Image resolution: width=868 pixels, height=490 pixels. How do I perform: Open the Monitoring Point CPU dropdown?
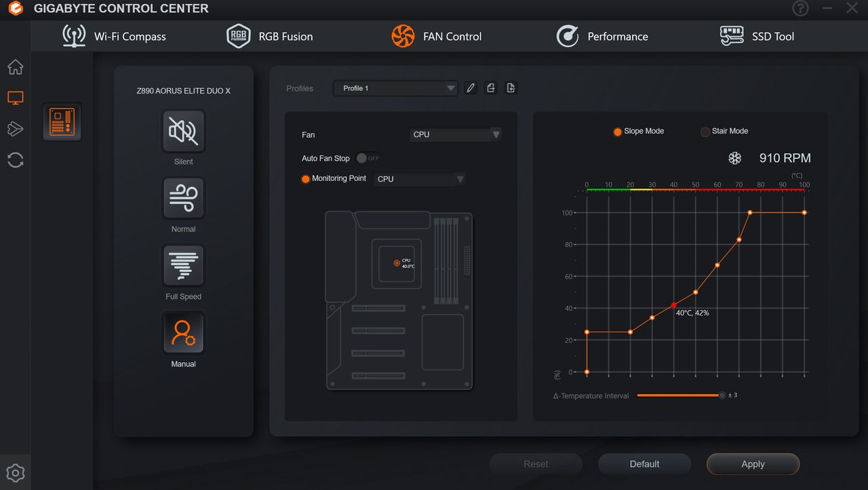[x=420, y=179]
